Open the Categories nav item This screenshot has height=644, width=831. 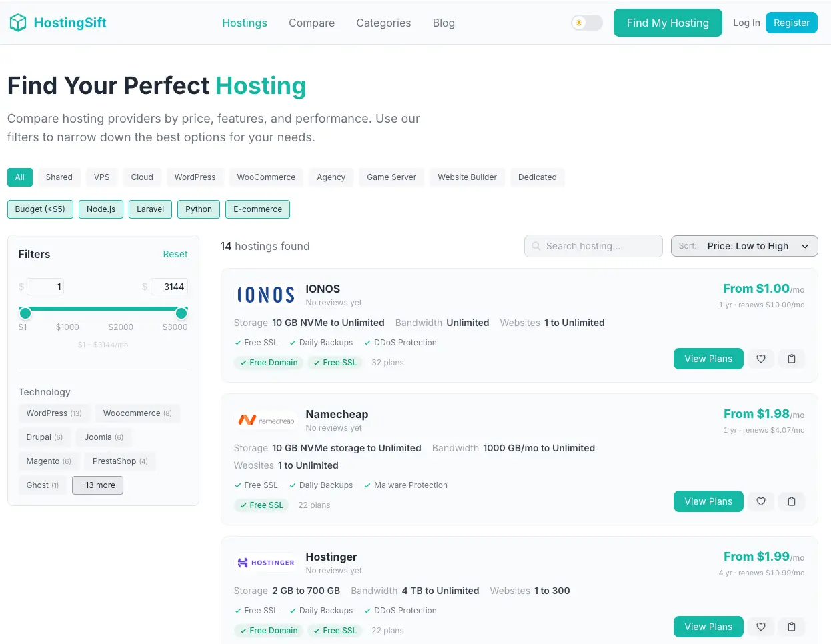click(x=383, y=23)
